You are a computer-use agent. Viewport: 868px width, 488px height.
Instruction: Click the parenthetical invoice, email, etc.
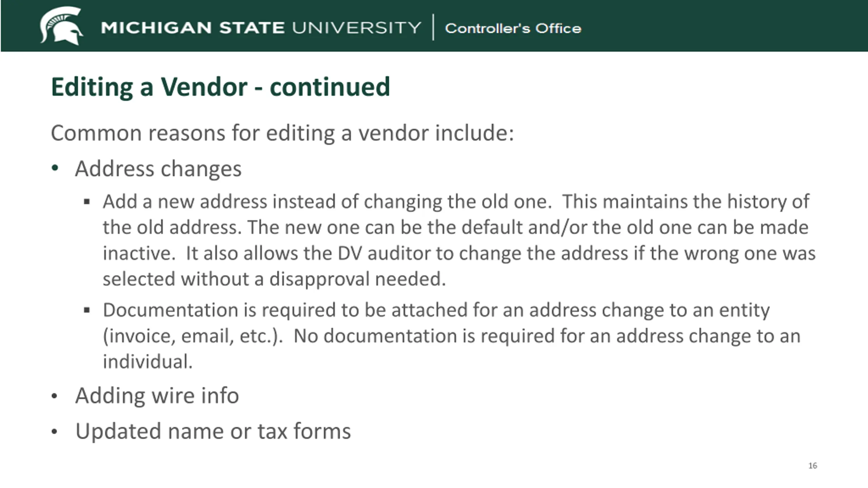[193, 336]
